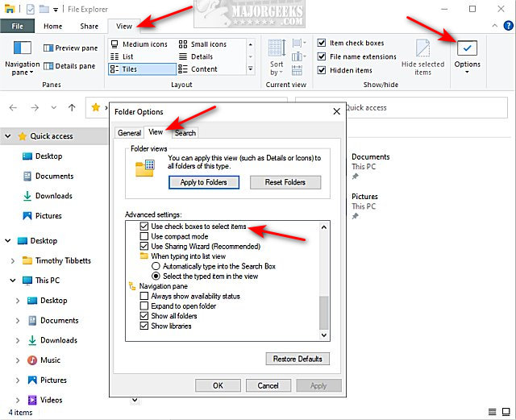Screen dimensions: 516x420
Task: Switch to the Share ribbon tab
Action: pos(89,26)
